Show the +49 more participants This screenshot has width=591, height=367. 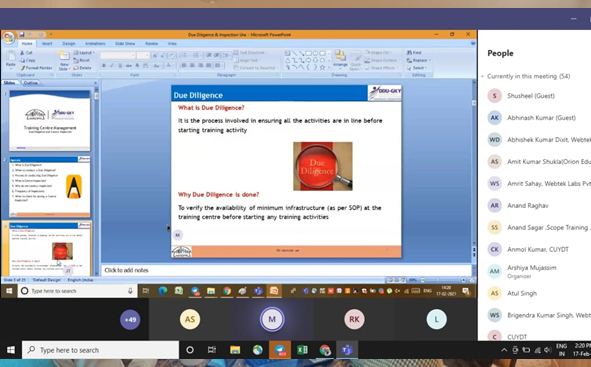tap(130, 320)
